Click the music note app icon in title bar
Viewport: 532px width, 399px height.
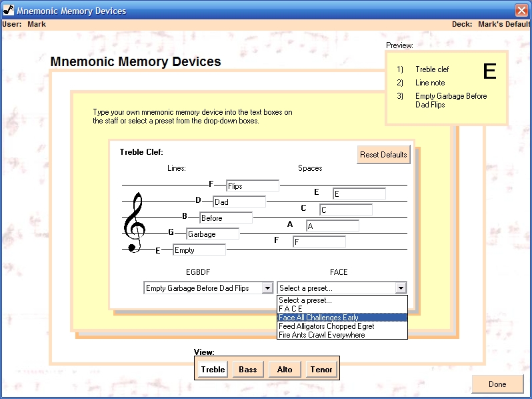pos(9,10)
